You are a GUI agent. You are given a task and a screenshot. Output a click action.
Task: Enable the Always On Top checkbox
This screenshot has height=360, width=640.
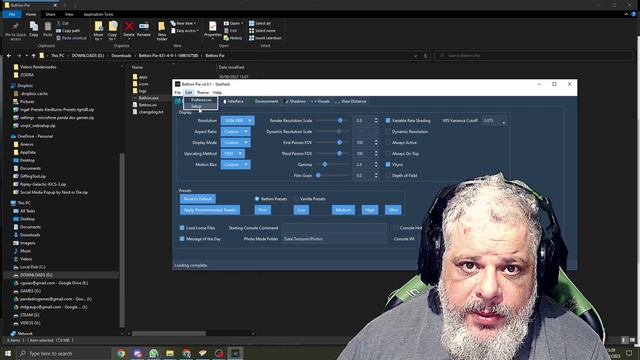388,153
